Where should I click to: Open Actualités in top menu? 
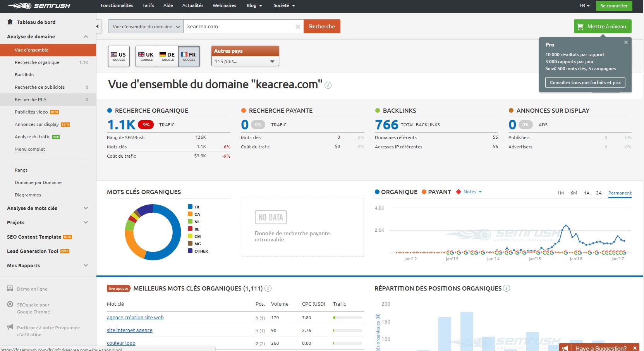(193, 5)
